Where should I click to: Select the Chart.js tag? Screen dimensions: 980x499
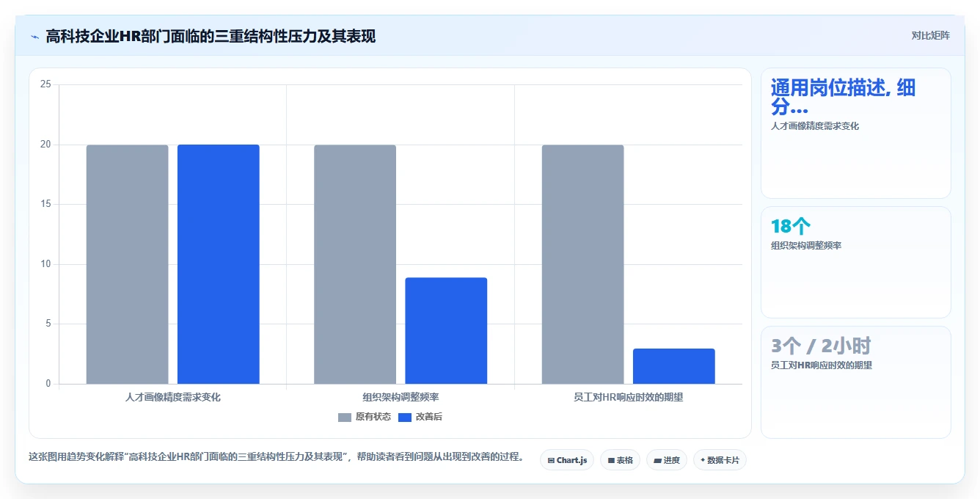pyautogui.click(x=567, y=460)
